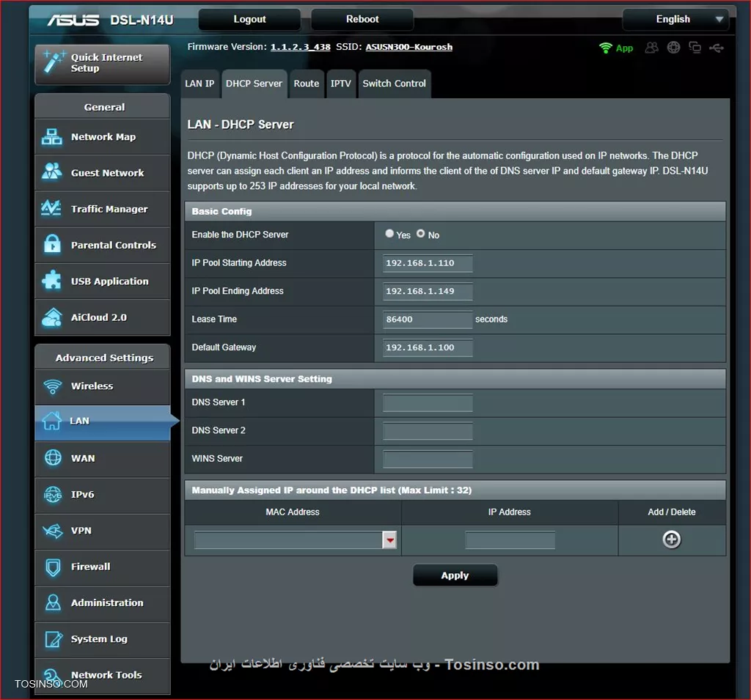751x700 pixels.
Task: Switch to the LAN IP tab
Action: 199,84
